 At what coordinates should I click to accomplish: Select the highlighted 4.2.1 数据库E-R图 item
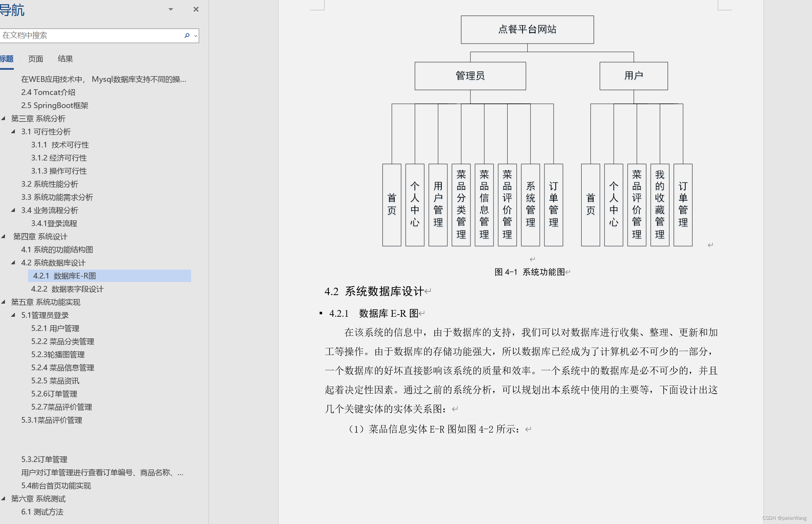pos(109,276)
